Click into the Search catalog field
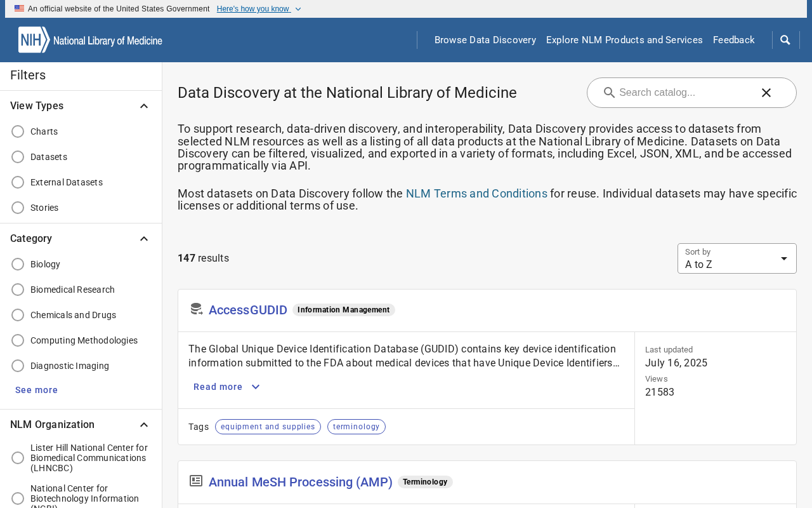The image size is (812, 508). click(x=685, y=93)
